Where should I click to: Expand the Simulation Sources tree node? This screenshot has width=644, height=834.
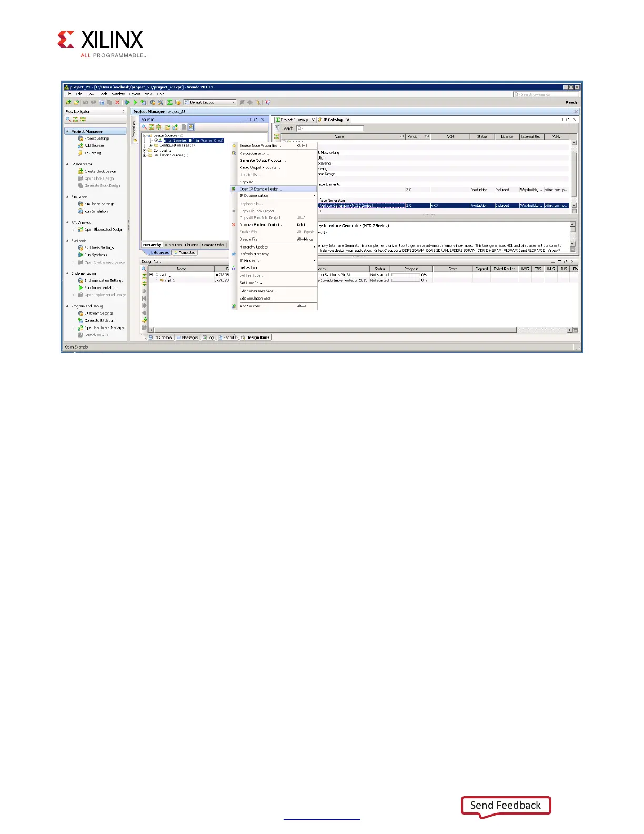coord(145,155)
